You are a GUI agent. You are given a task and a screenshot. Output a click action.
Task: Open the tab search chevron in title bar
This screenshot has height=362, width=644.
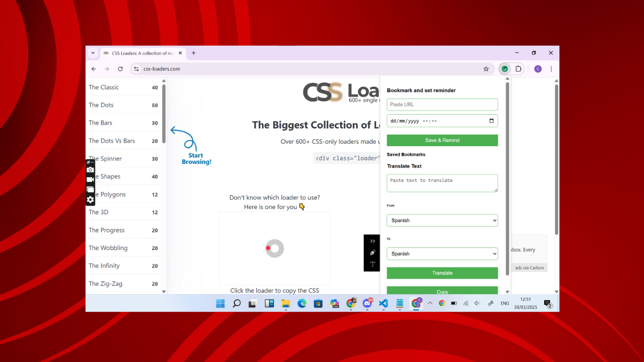coord(93,53)
